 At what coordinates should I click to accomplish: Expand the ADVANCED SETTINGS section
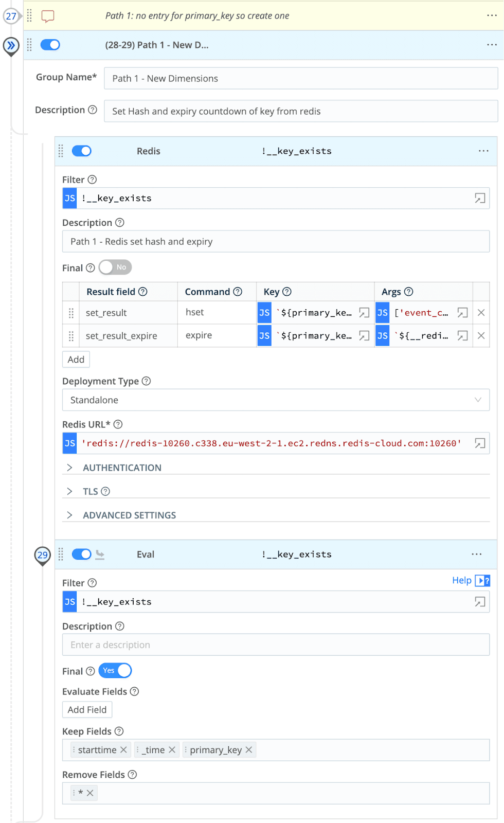pyautogui.click(x=129, y=515)
